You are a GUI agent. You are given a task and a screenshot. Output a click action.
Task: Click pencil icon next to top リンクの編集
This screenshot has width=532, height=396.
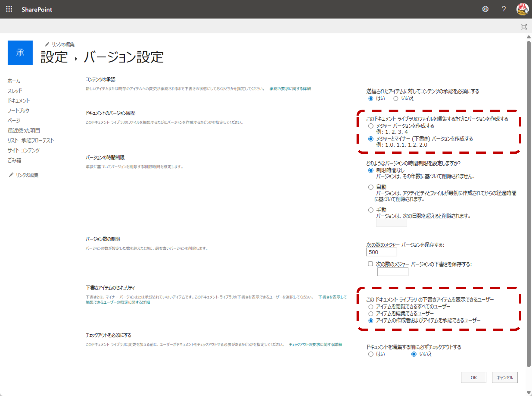[x=47, y=44]
